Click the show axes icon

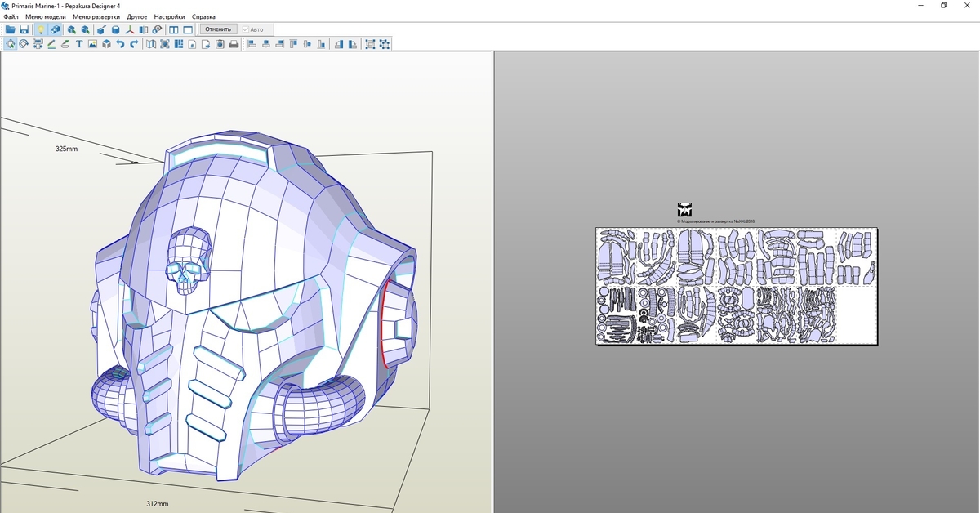tap(130, 29)
